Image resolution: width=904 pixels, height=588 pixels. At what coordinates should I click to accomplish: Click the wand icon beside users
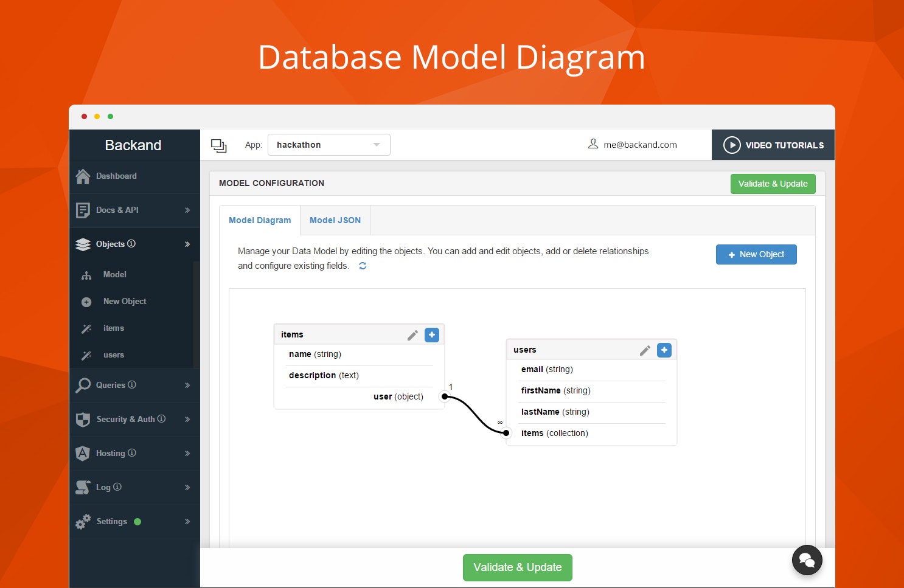(86, 356)
